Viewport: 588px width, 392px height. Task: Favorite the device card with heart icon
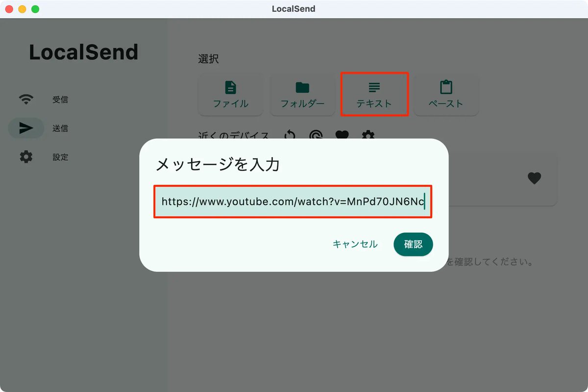point(534,178)
